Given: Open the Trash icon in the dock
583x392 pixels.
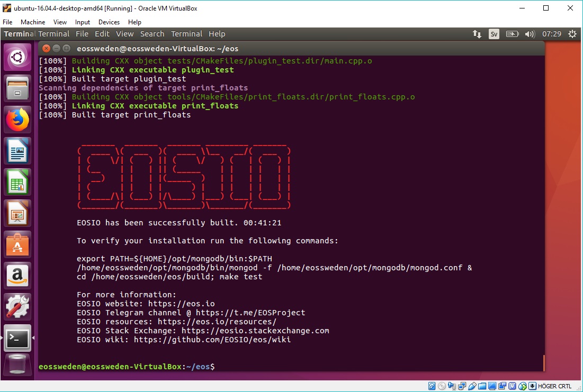Looking at the screenshot, I should point(17,365).
